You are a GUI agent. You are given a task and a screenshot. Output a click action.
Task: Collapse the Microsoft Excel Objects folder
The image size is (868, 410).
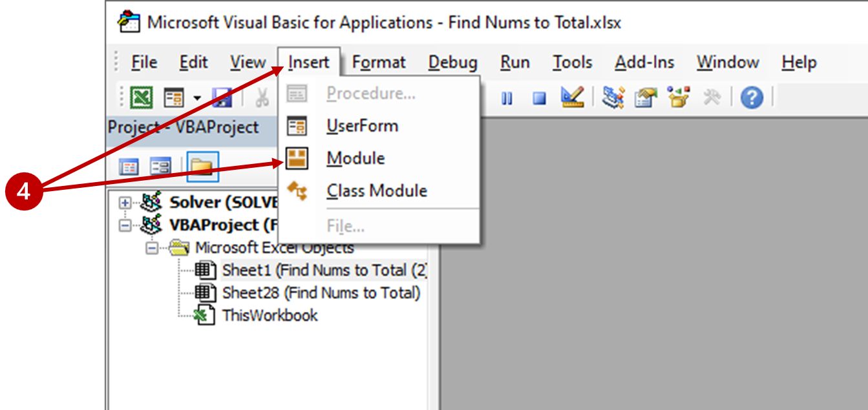coord(151,248)
